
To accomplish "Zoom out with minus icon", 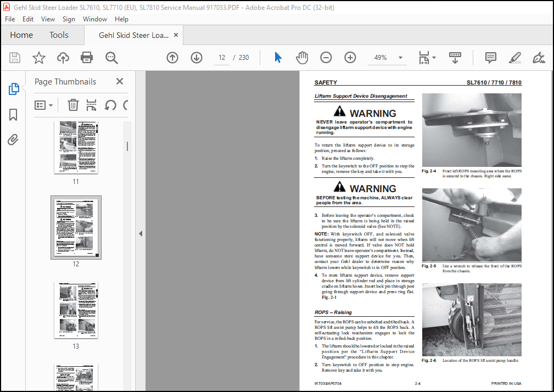I will 326,58.
